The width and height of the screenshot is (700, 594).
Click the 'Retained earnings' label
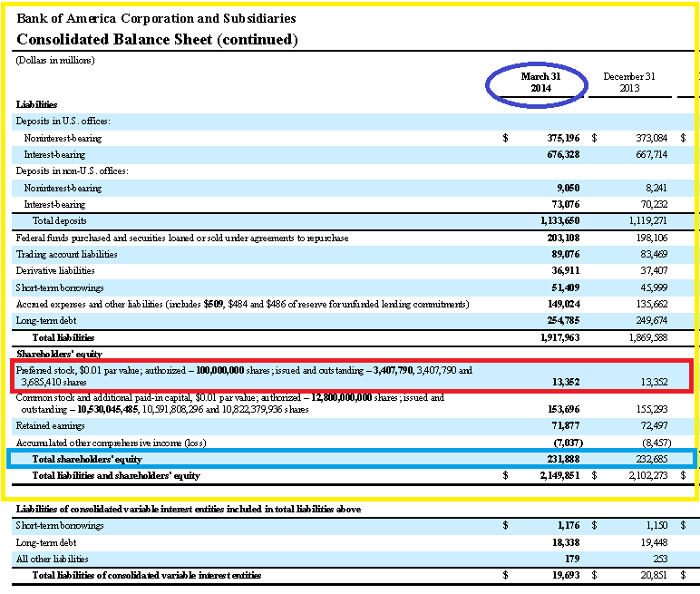click(x=50, y=426)
